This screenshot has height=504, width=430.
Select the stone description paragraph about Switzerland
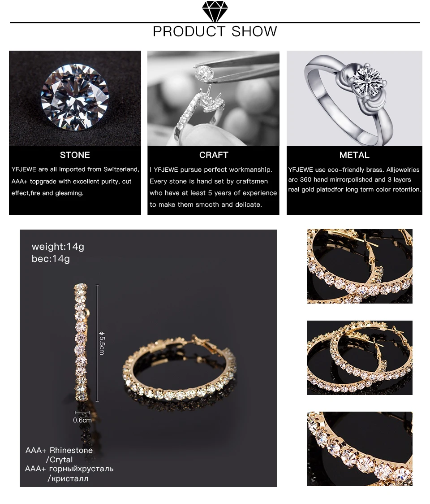point(75,181)
